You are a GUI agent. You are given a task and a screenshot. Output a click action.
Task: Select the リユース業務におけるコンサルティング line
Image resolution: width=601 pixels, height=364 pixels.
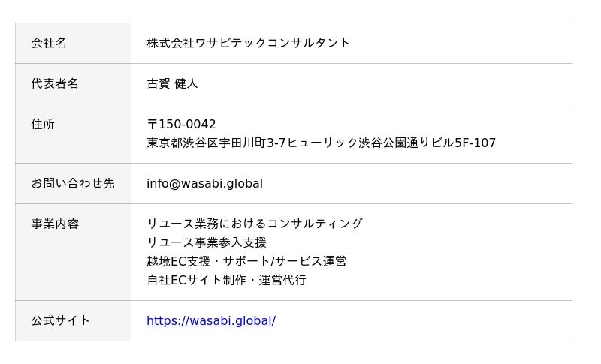[254, 224]
